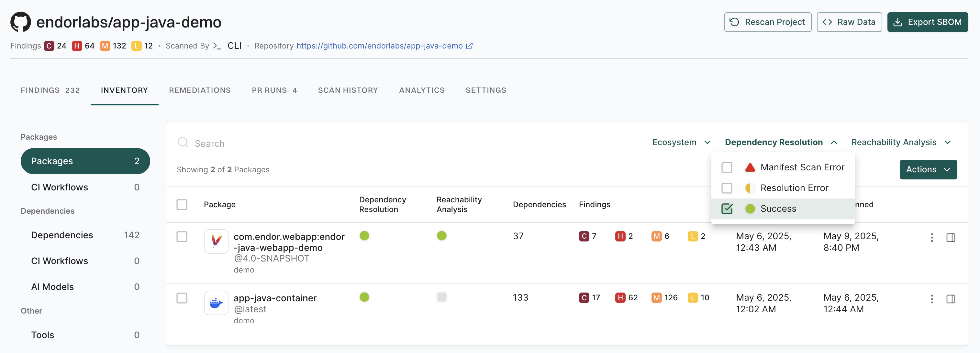Screen dimensions: 980x353
Task: Expand the Actions dropdown
Action: 928,169
